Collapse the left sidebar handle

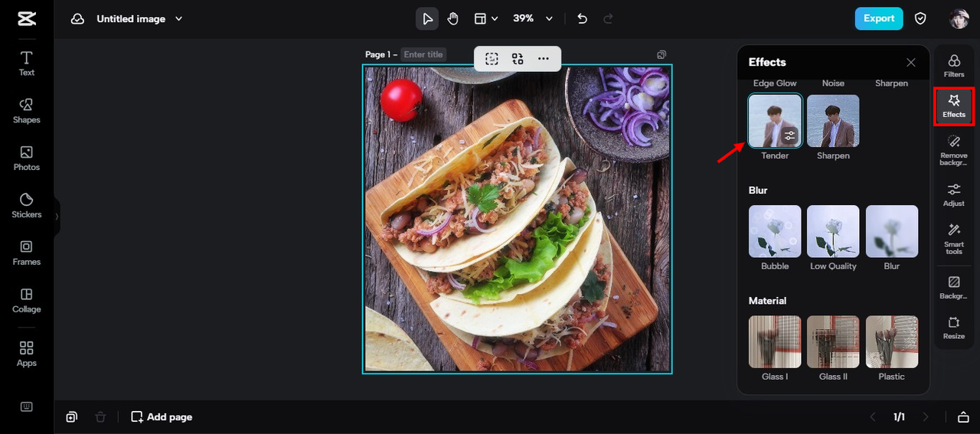click(x=57, y=217)
